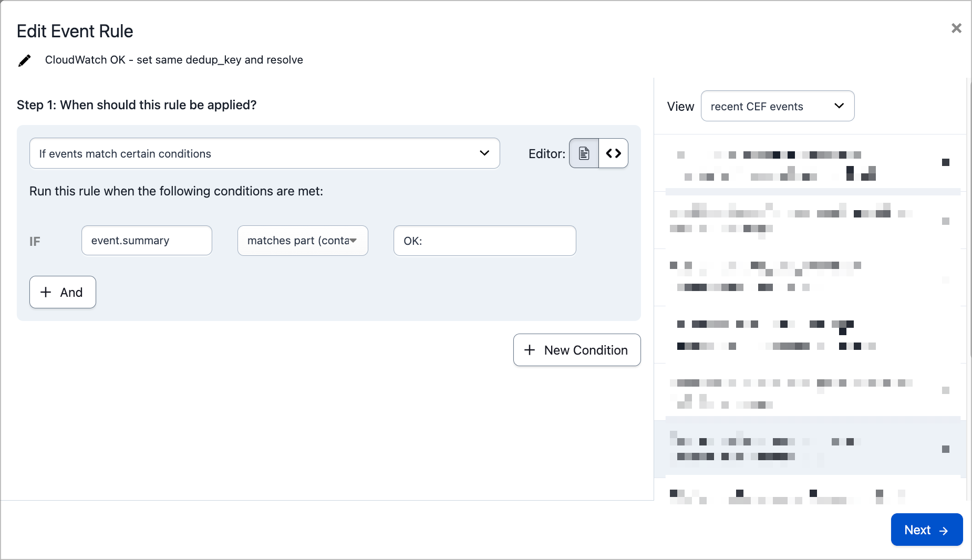The image size is (972, 560).
Task: Open the View dropdown showing recent CEF events
Action: click(777, 106)
